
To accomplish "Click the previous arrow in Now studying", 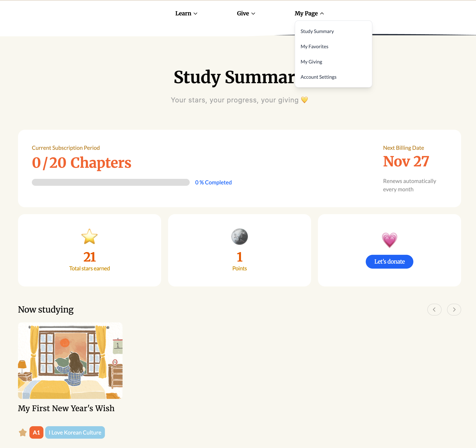I will (x=434, y=309).
